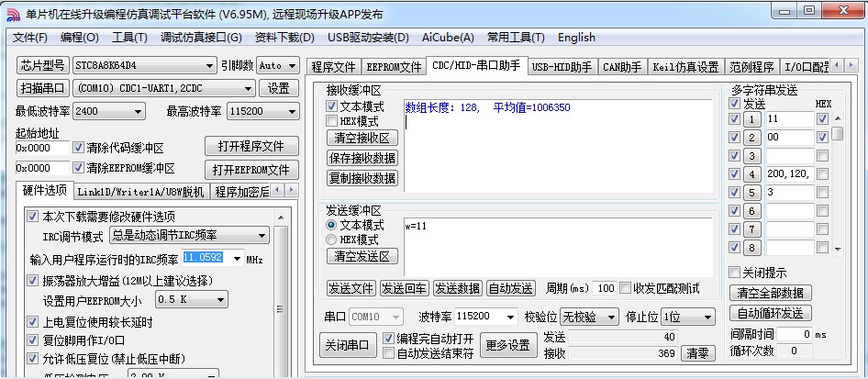Toggle 编程完自动打开 checkbox
Image resolution: width=868 pixels, height=379 pixels.
(x=389, y=338)
